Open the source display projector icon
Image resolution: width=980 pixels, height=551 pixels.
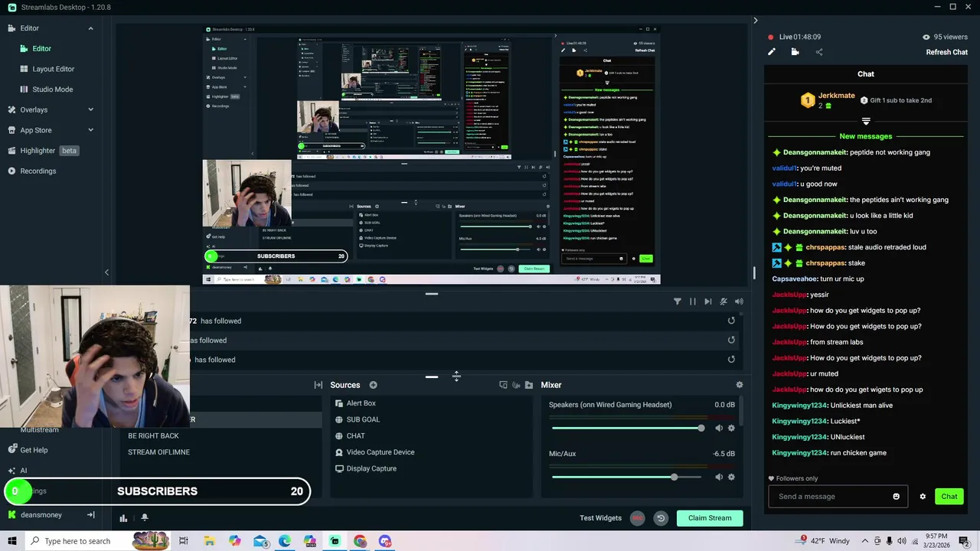pos(503,385)
